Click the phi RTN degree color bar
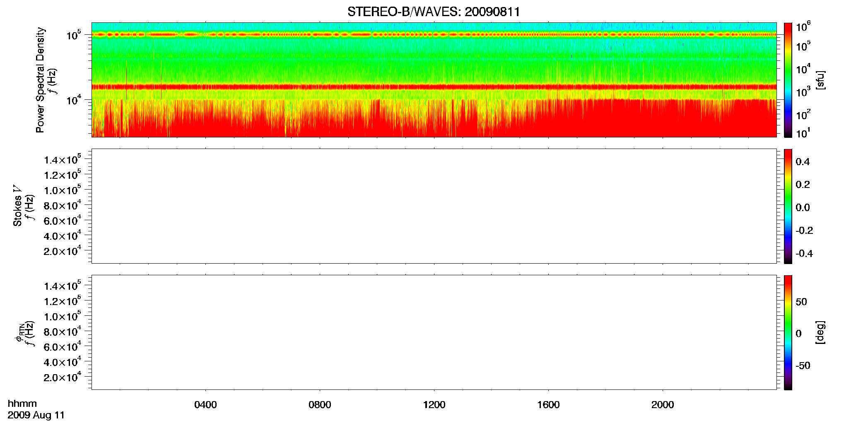The height and width of the screenshot is (447, 868). (x=788, y=332)
